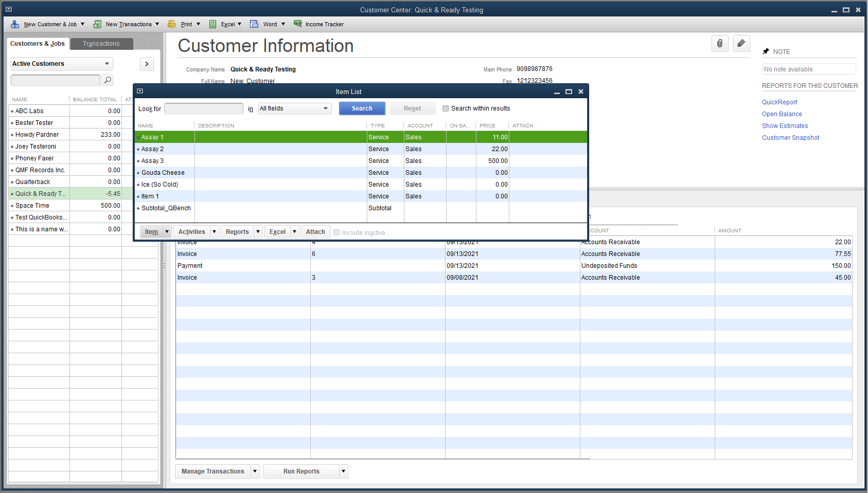
Task: Click the New Customer & Job icon
Action: click(15, 24)
